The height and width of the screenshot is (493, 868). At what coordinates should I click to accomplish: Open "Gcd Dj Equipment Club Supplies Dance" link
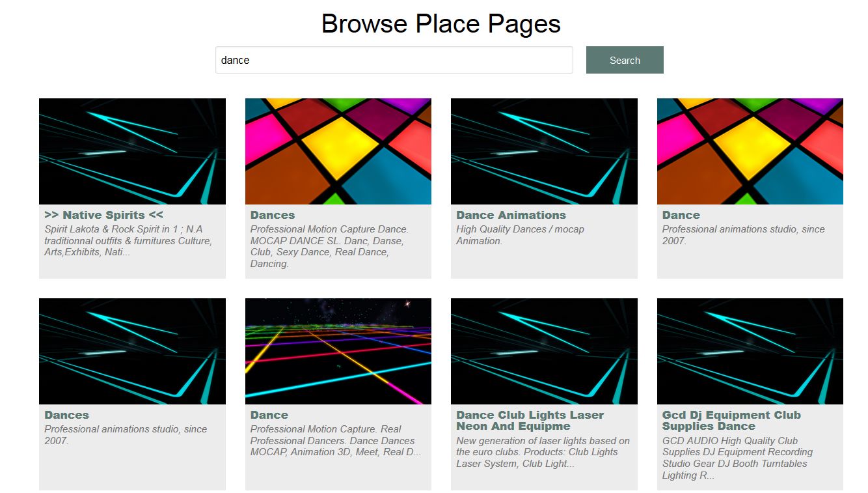(731, 420)
